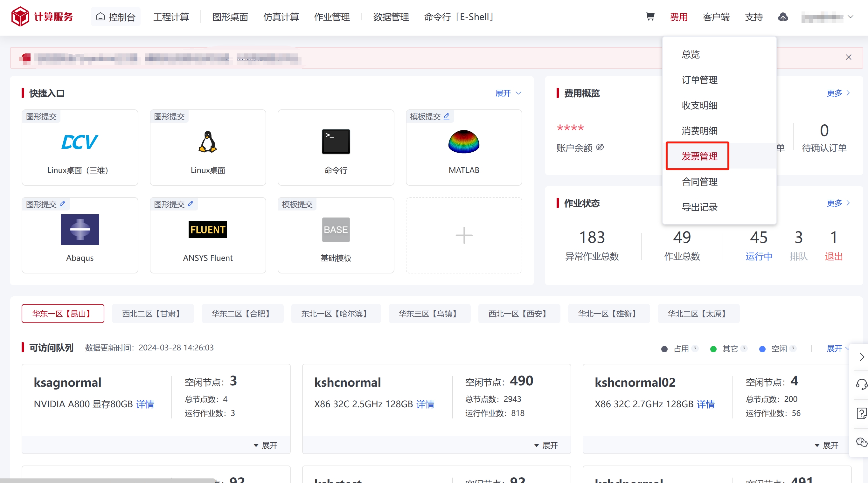The height and width of the screenshot is (483, 868).
Task: Open the shopping cart icon
Action: pyautogui.click(x=650, y=17)
